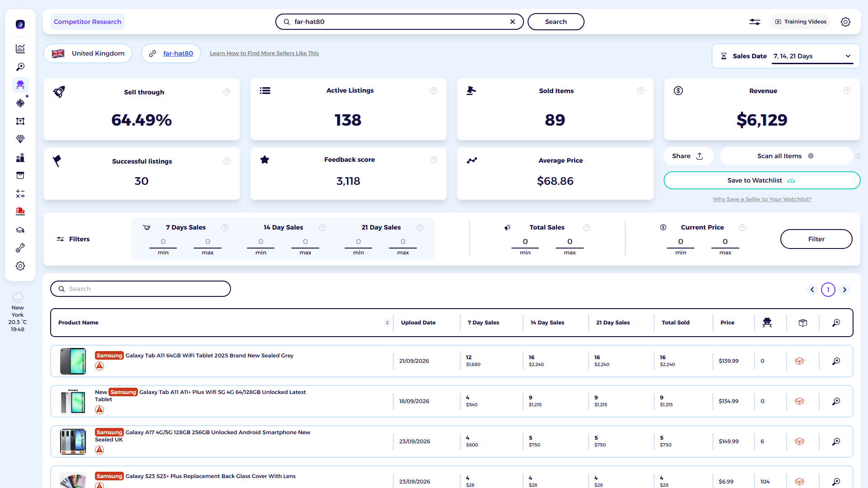
Task: Go to previous page arrow
Action: point(812,290)
